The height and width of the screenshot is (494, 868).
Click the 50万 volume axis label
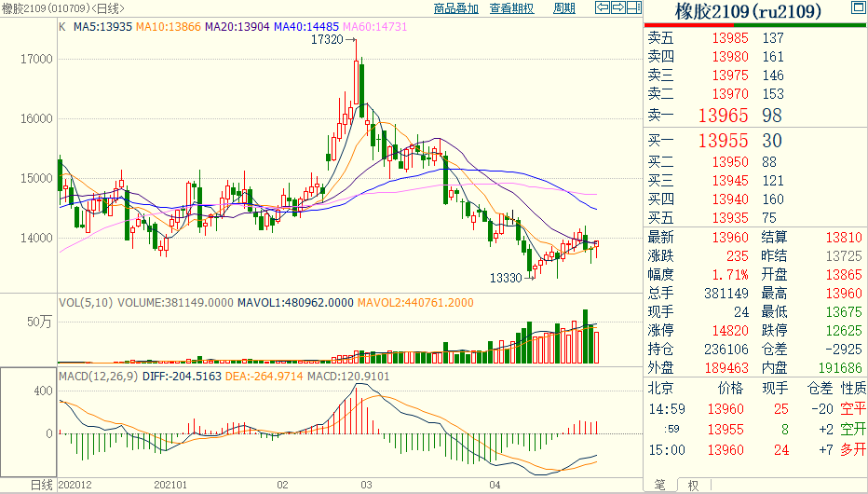click(39, 322)
